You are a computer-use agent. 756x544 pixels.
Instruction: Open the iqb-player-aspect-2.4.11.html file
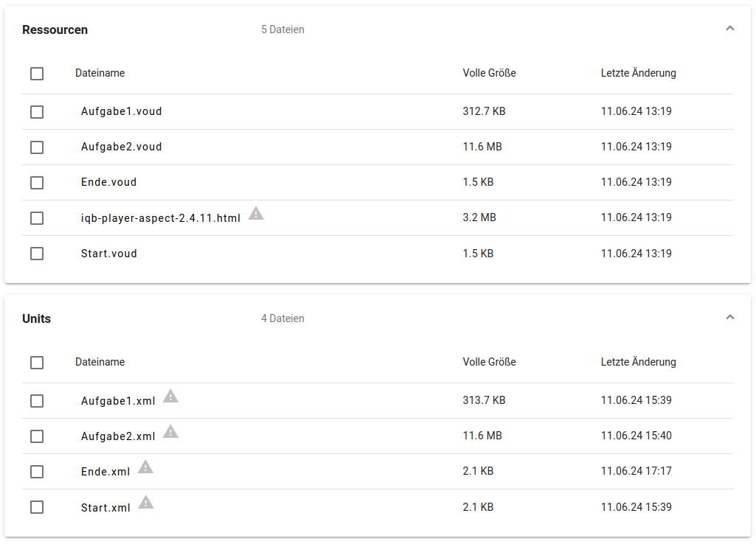point(160,218)
